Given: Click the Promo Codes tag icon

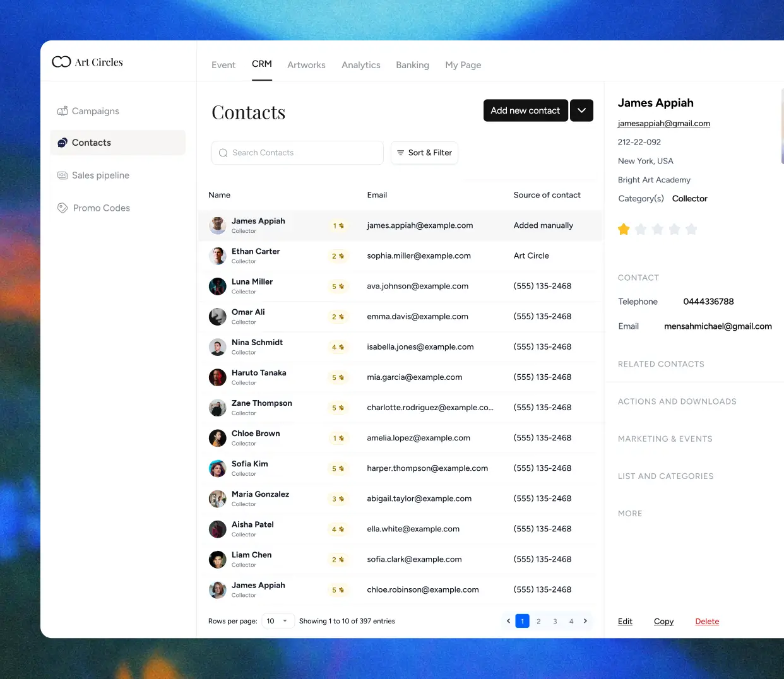Looking at the screenshot, I should point(62,208).
